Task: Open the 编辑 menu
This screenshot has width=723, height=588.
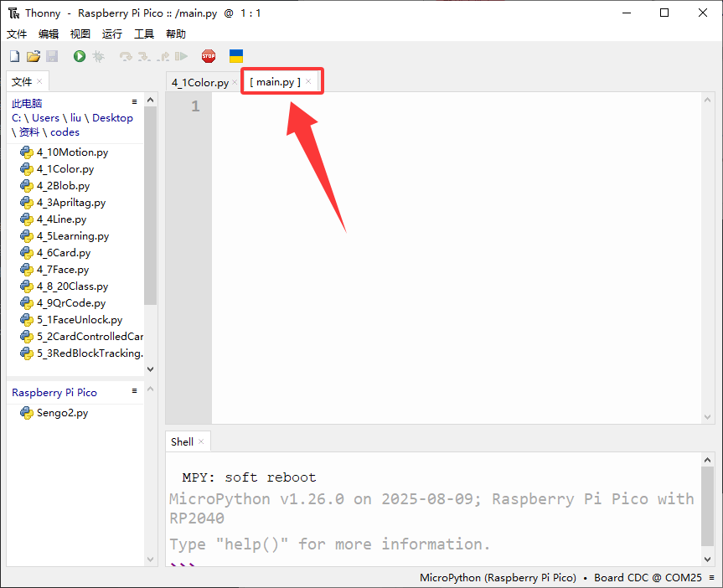Action: pyautogui.click(x=49, y=34)
